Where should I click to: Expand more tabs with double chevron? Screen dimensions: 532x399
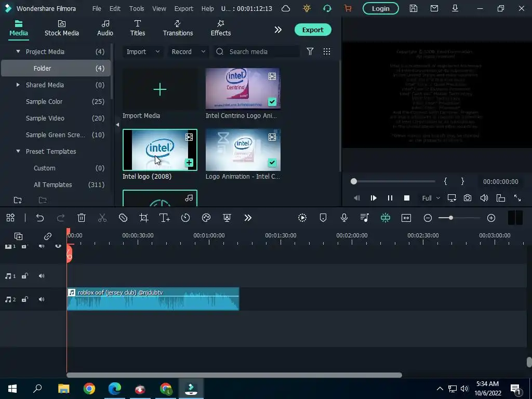coord(278,30)
